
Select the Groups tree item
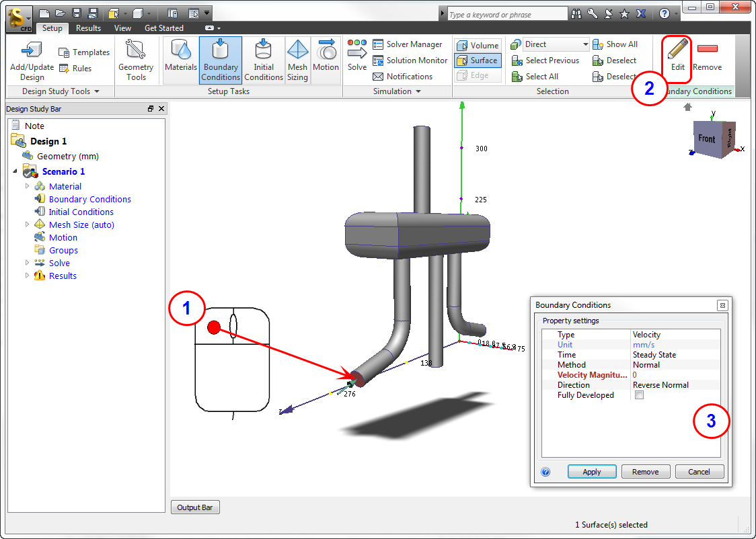63,250
